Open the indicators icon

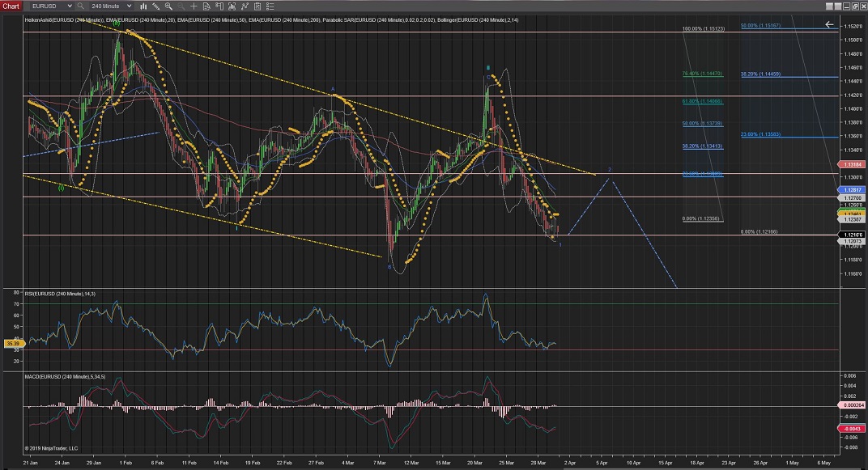tap(245, 6)
